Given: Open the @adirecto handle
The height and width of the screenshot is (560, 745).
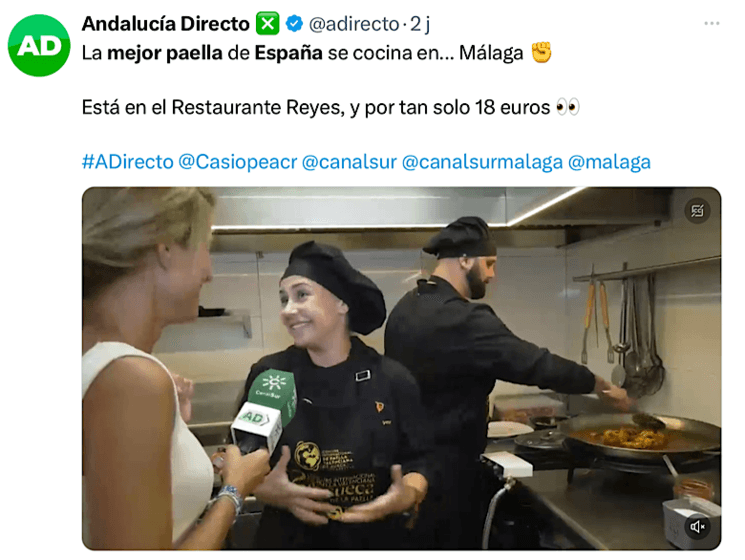Looking at the screenshot, I should point(354,24).
